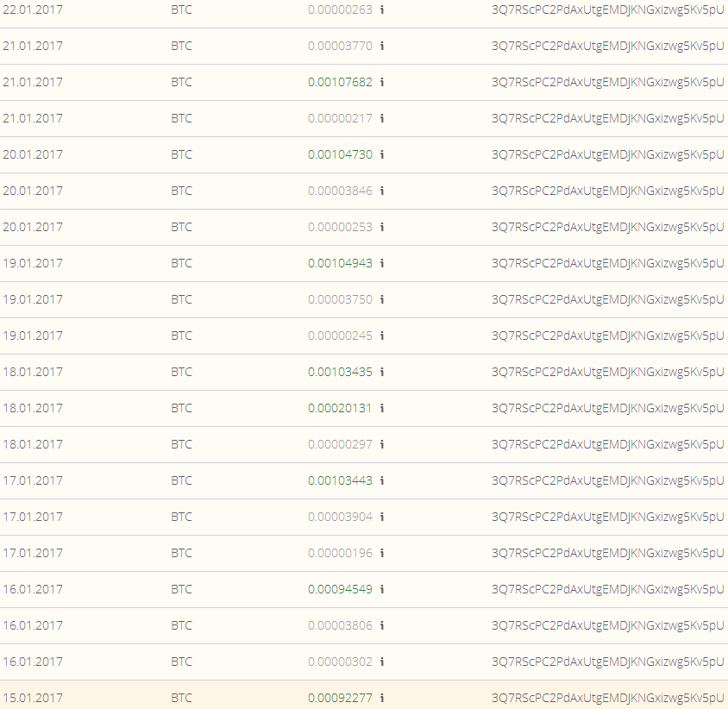The height and width of the screenshot is (709, 728).
Task: Select amount 0.00000245
Action: [341, 336]
